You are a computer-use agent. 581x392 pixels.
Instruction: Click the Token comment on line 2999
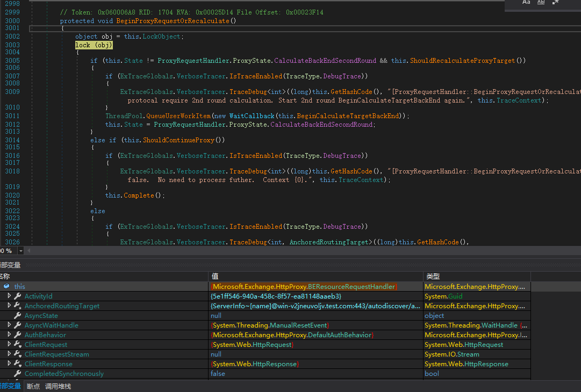[x=191, y=12]
